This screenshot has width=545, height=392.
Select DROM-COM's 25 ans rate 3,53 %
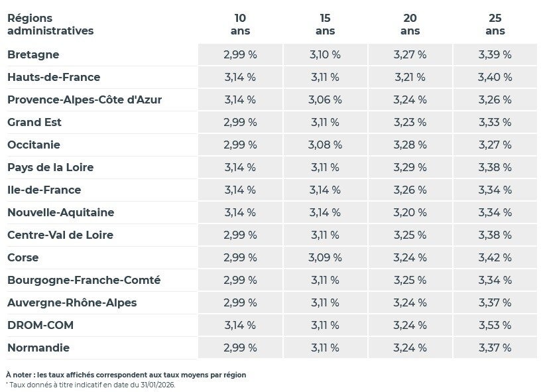tap(495, 325)
